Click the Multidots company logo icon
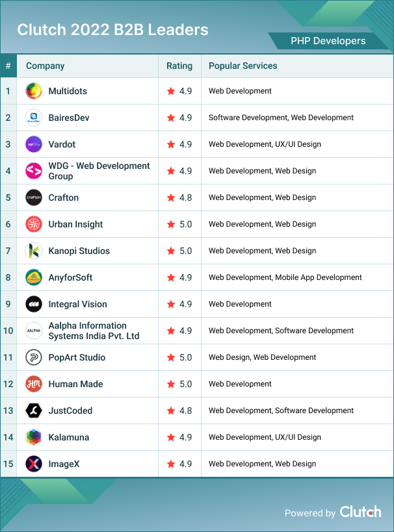 point(34,91)
